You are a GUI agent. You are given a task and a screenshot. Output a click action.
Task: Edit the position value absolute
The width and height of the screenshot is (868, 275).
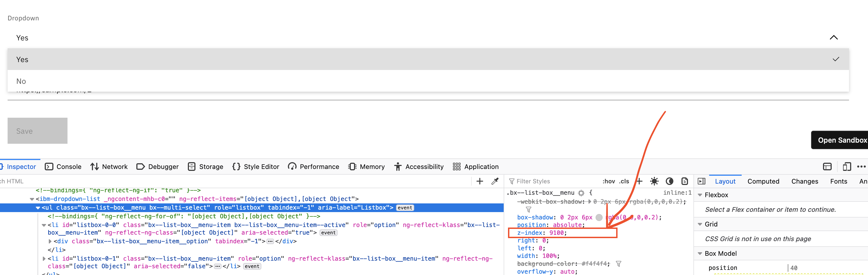click(x=567, y=225)
